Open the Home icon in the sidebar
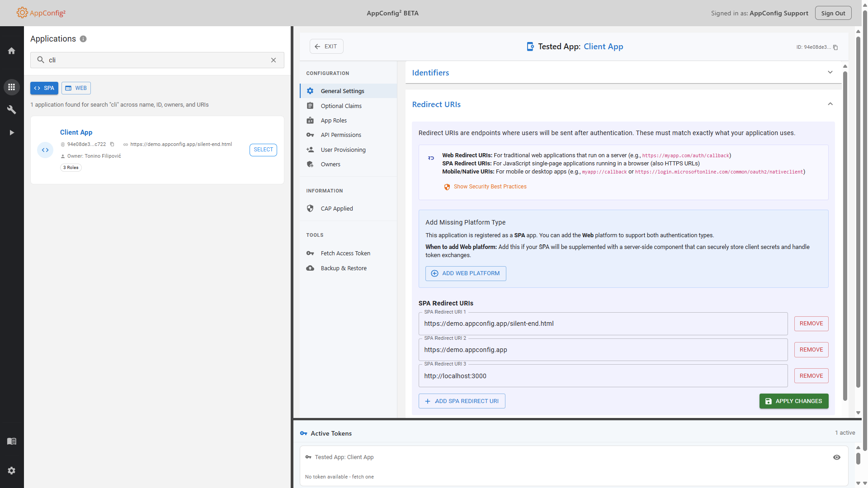 coord(12,51)
